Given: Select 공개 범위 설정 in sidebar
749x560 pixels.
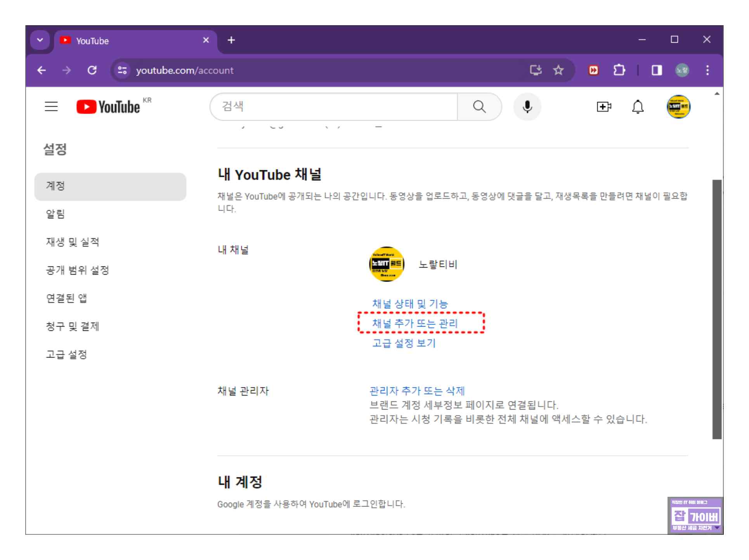Looking at the screenshot, I should pos(78,270).
